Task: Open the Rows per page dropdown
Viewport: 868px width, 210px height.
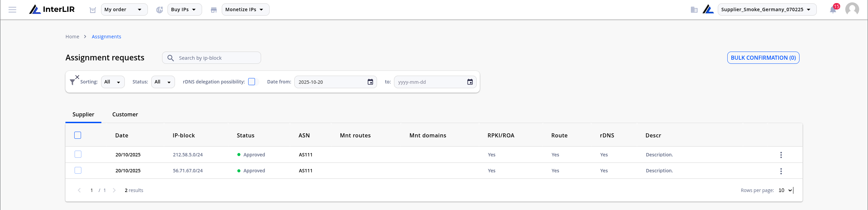Action: click(x=785, y=190)
